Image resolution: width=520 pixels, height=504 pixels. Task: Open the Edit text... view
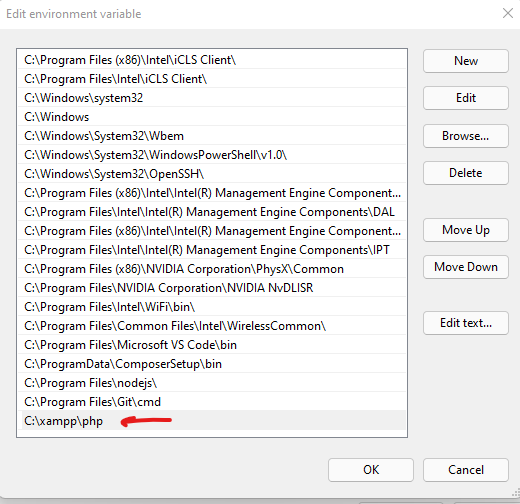point(466,323)
